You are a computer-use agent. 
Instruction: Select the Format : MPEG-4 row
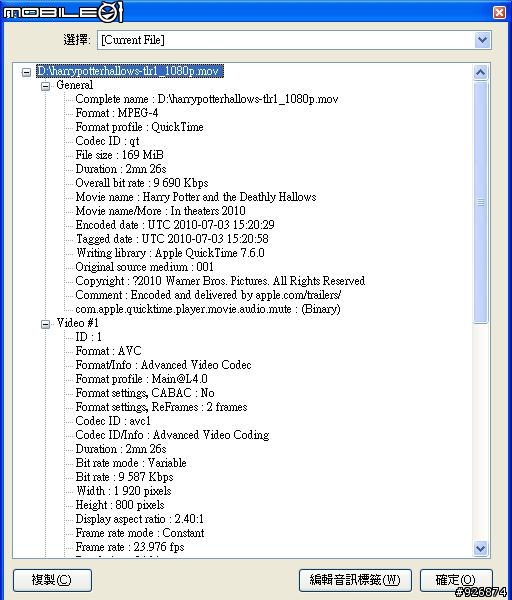click(x=117, y=113)
